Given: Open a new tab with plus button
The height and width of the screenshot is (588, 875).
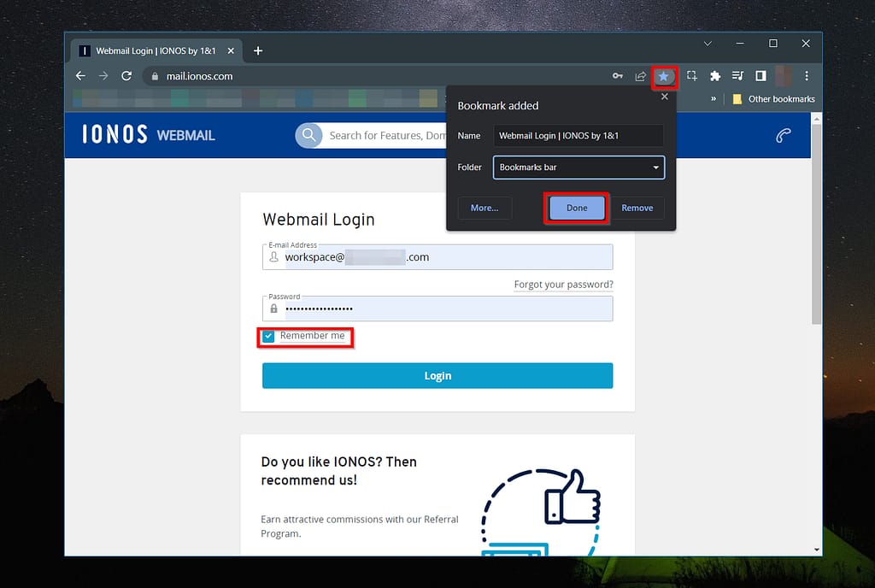Looking at the screenshot, I should tap(258, 50).
